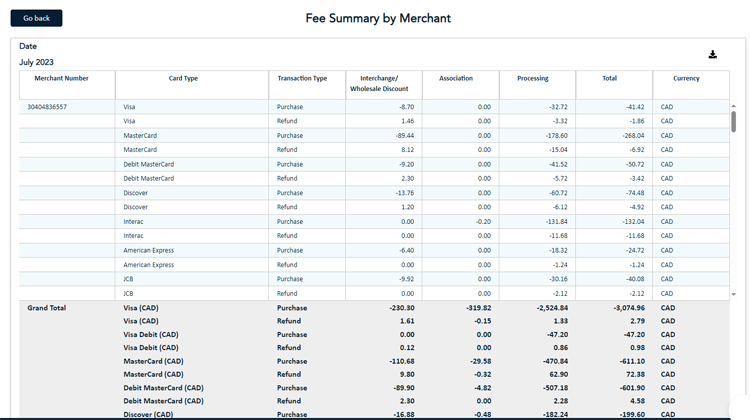Image resolution: width=750 pixels, height=420 pixels.
Task: Sort by Merchant Number column header
Action: pos(62,78)
